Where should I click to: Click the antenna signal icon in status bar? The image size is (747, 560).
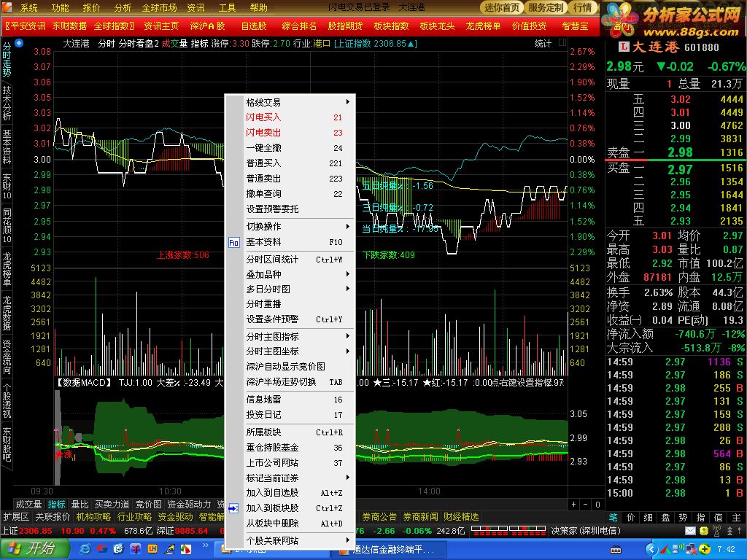[716, 530]
